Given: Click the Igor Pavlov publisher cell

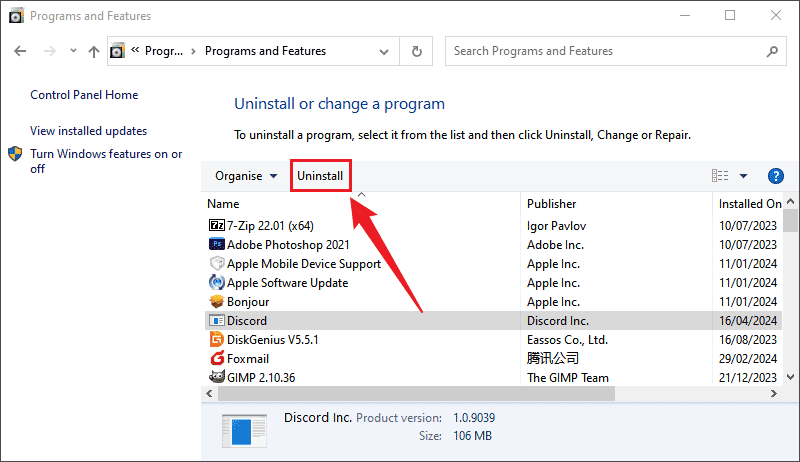Looking at the screenshot, I should (x=556, y=225).
